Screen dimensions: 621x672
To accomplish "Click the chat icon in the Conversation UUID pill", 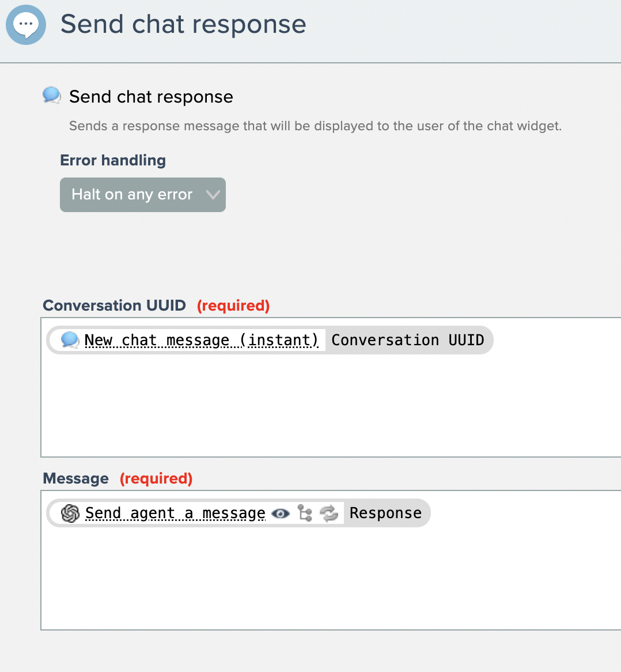I will 70,340.
